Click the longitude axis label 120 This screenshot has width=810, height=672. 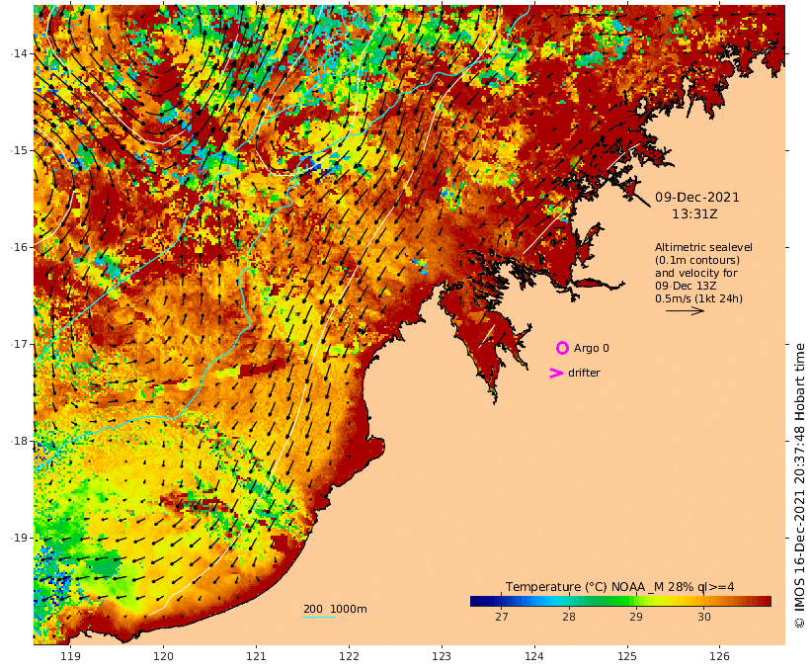pos(163,656)
